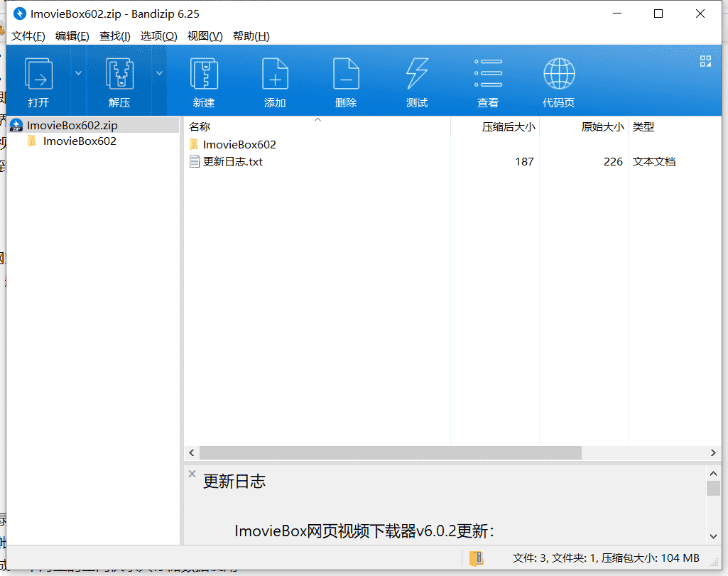Select ImovieBox602.zip in the tree

tap(94, 125)
